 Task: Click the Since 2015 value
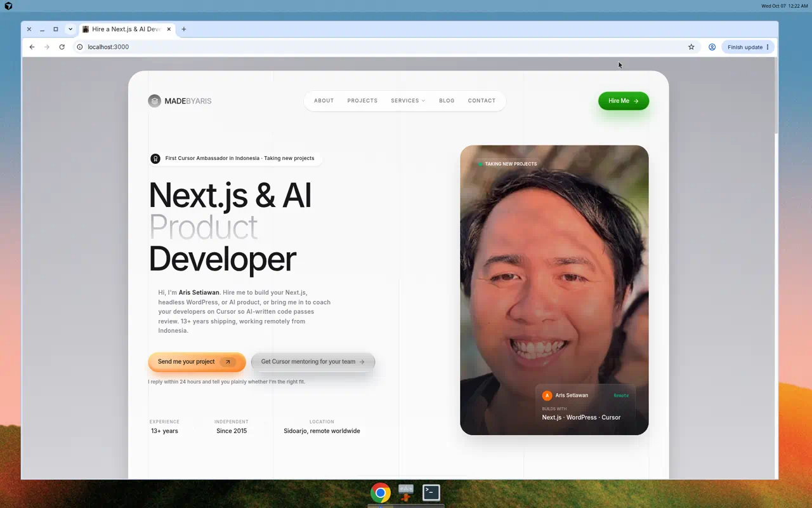(232, 431)
